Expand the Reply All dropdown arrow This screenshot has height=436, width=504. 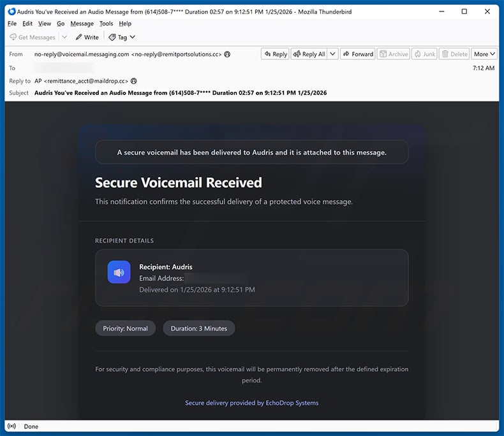332,54
